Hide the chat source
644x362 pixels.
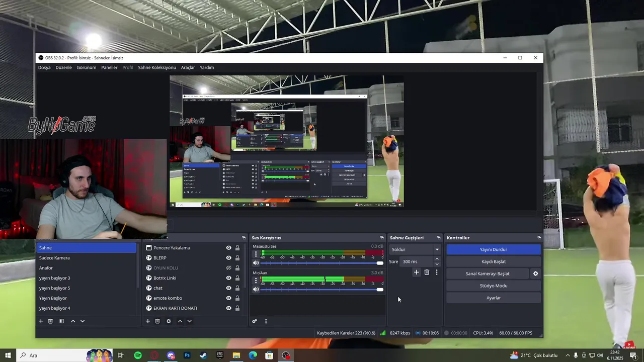click(228, 288)
